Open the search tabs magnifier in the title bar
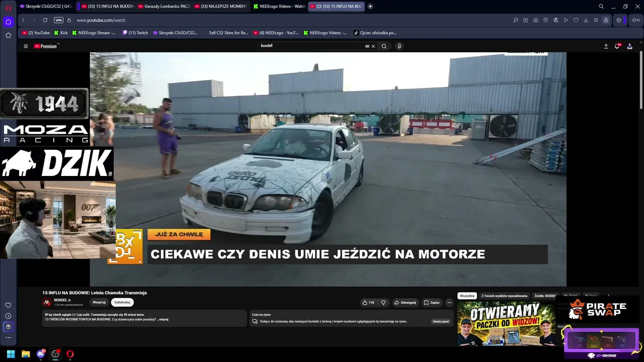The height and width of the screenshot is (362, 644). tap(601, 7)
